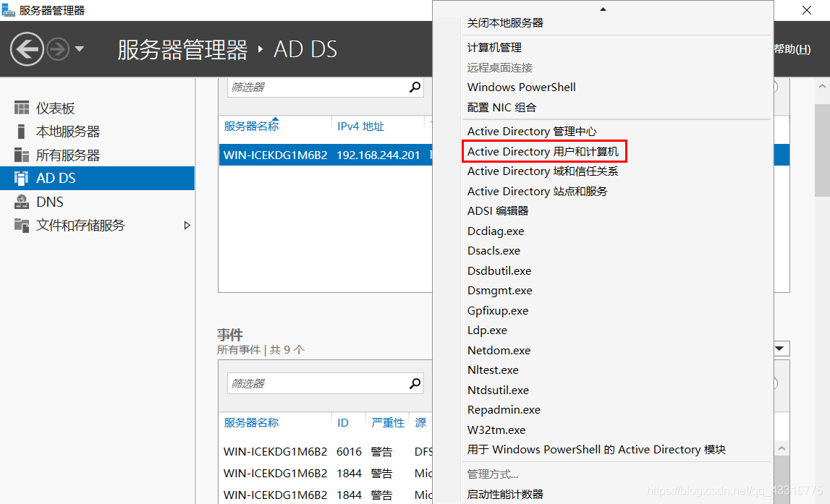Screen dimensions: 830x504
Task: Click the search icon in events filter
Action: (415, 383)
